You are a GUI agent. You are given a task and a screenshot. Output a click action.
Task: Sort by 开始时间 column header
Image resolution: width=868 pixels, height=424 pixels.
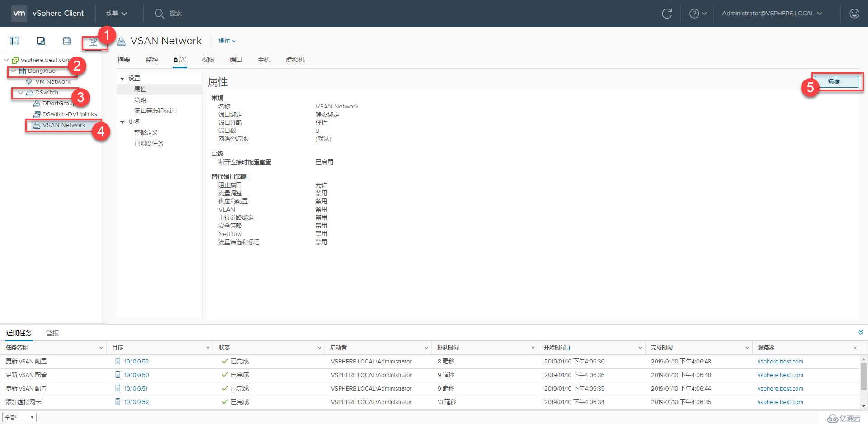(x=557, y=348)
